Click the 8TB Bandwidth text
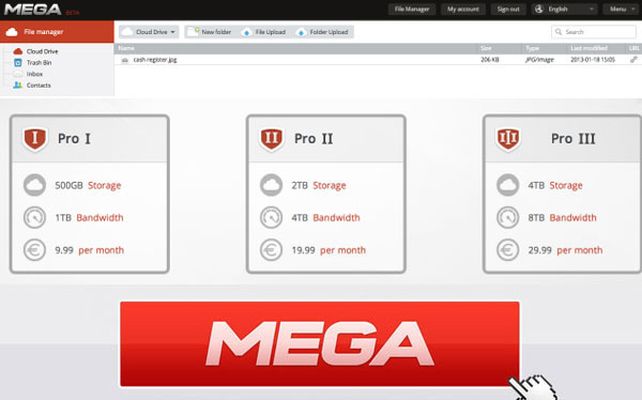 [x=562, y=218]
